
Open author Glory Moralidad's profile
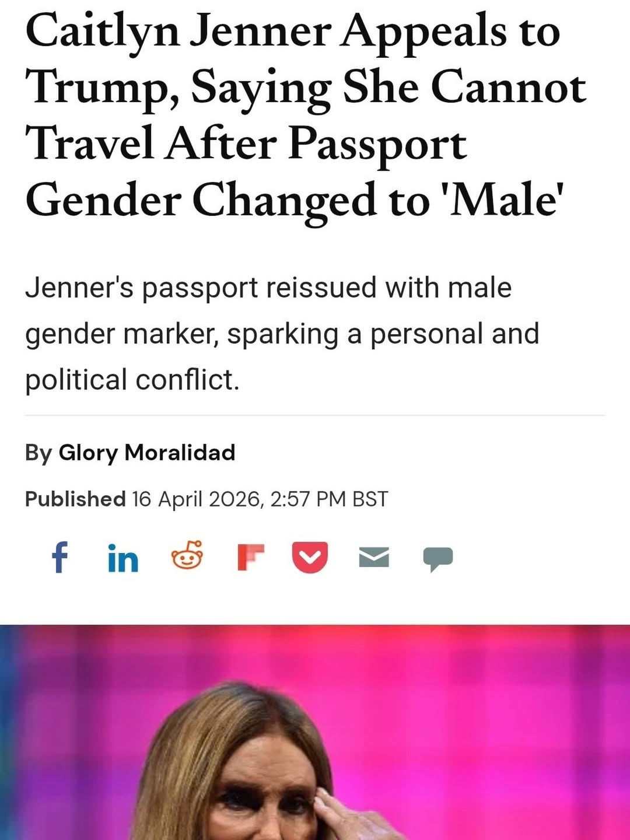(x=147, y=453)
